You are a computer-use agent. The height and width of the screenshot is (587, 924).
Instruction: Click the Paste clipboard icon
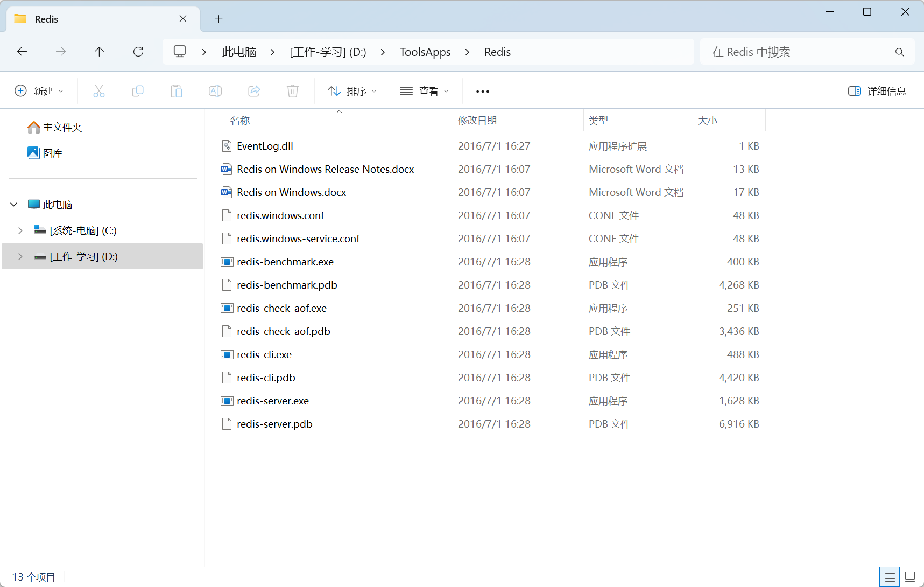point(177,91)
